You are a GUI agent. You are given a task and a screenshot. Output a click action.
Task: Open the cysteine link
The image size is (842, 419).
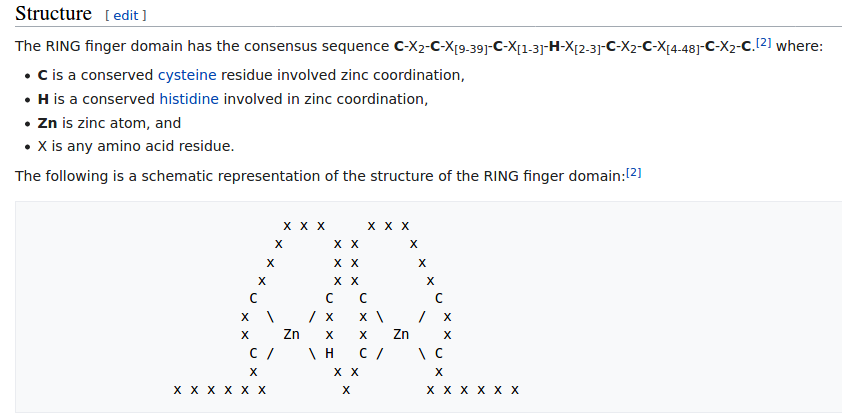187,75
